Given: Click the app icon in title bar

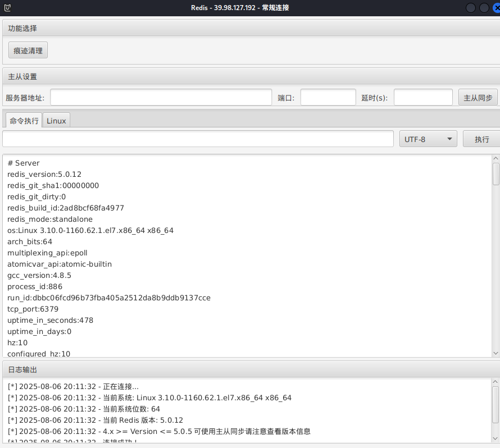Looking at the screenshot, I should tap(7, 8).
